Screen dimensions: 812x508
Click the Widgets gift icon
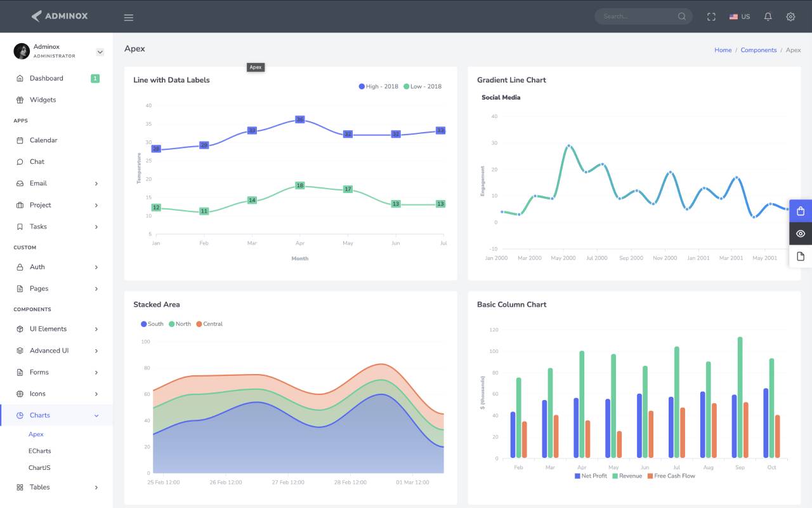20,100
